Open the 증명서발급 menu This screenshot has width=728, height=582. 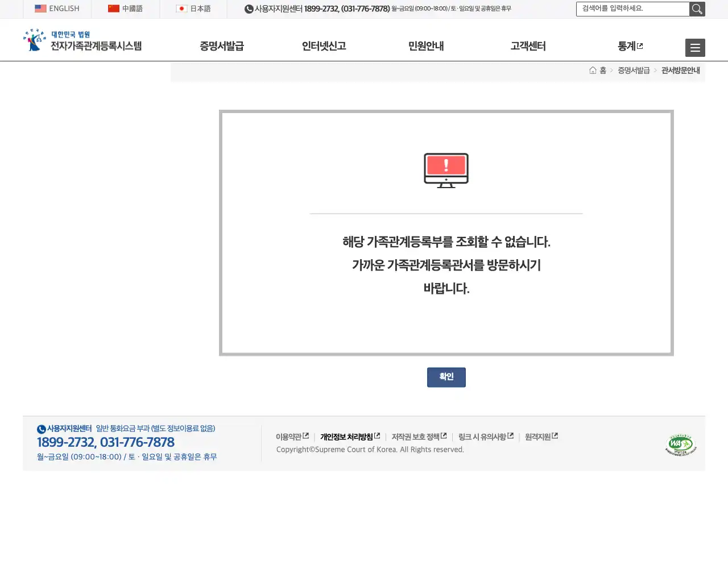[221, 47]
